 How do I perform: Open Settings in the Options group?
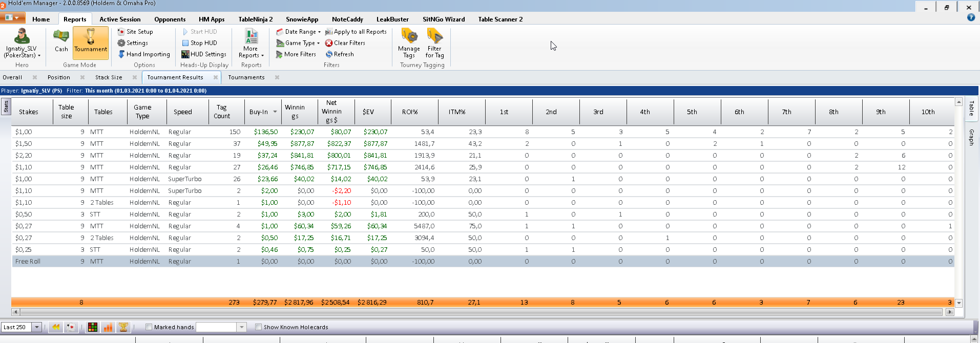pyautogui.click(x=133, y=43)
